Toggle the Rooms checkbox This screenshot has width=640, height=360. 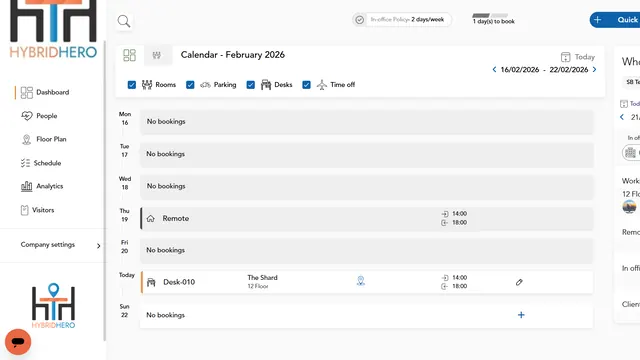point(131,84)
